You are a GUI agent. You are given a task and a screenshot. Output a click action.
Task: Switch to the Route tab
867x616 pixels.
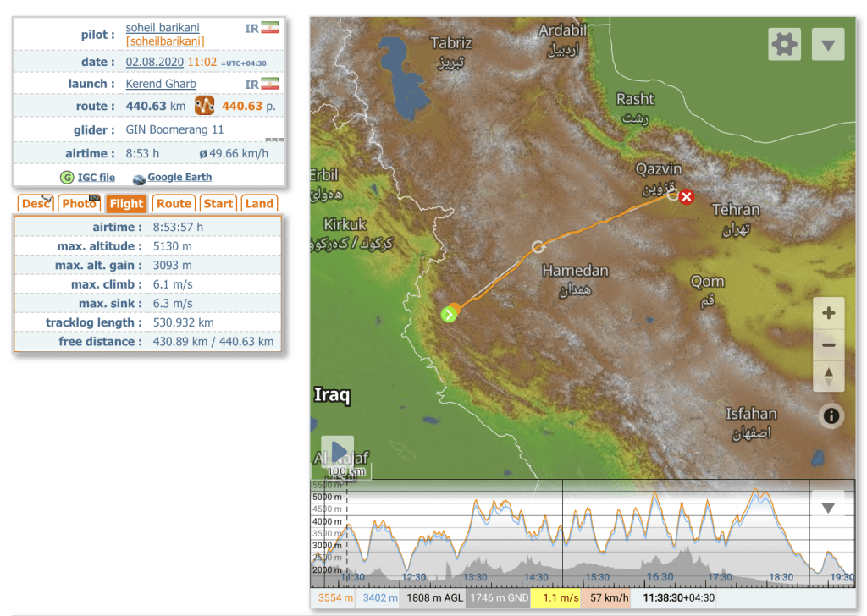point(174,203)
